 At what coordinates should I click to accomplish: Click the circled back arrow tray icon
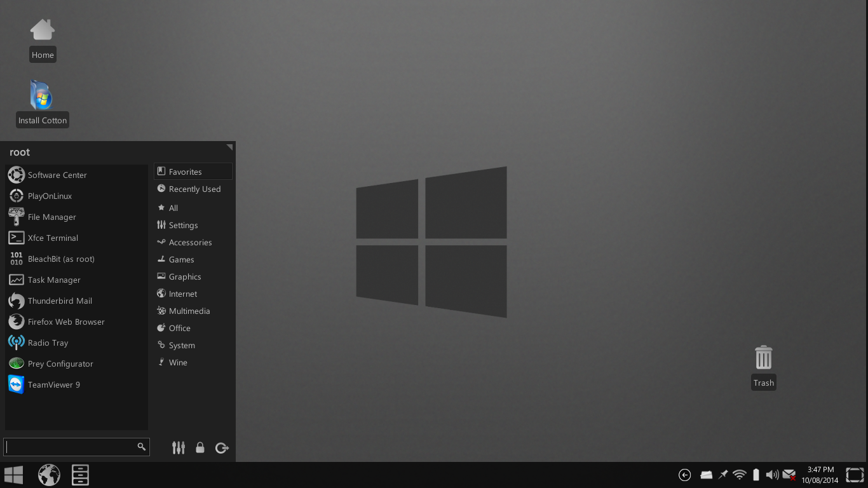[x=685, y=475]
